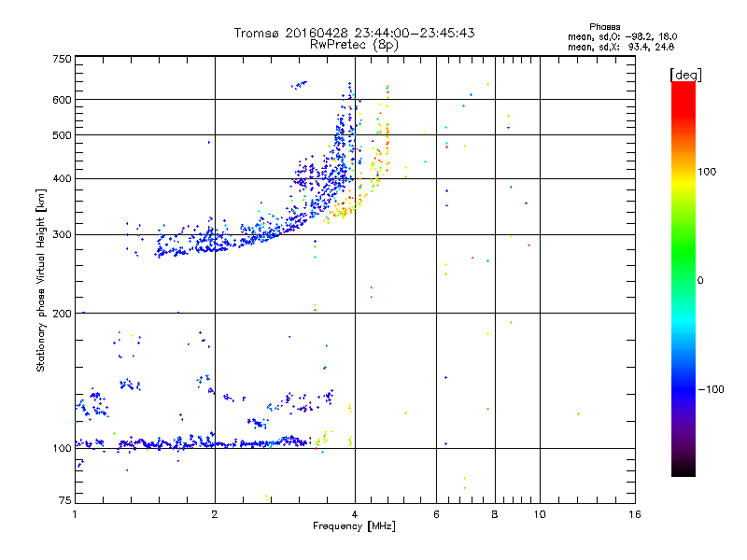Click the plot title 'Tromsø 20160428 23:44:00-23:45:43'
This screenshot has height=560, width=747.
[x=354, y=33]
